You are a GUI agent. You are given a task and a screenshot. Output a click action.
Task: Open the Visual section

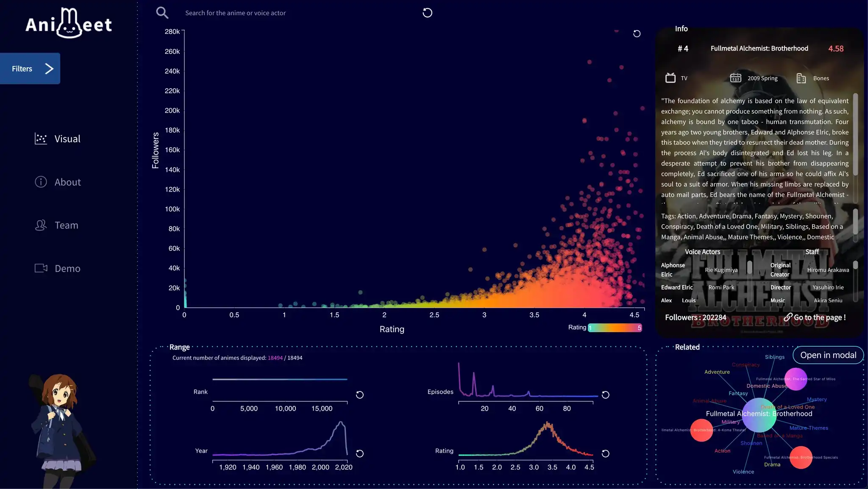point(58,139)
